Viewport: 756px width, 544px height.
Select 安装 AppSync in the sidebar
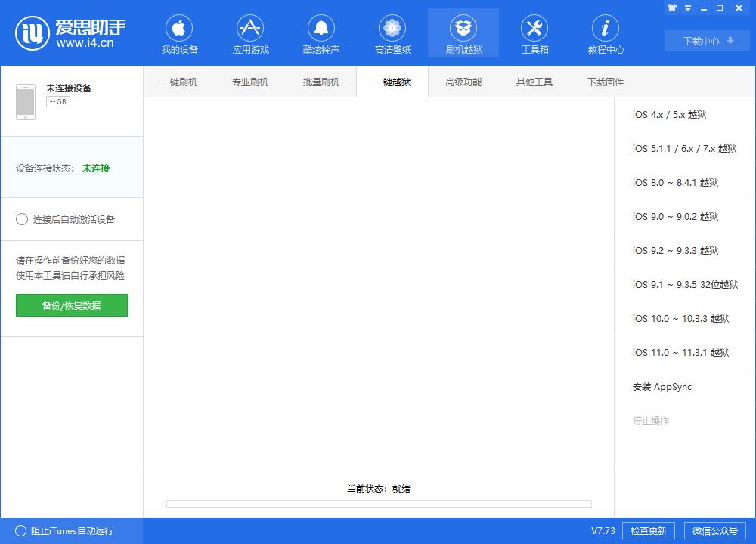683,386
